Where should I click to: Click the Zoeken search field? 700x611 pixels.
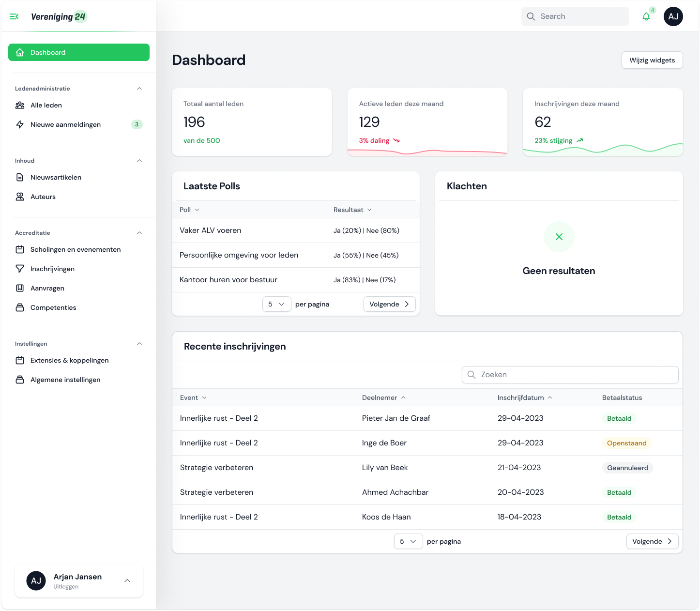pos(570,375)
